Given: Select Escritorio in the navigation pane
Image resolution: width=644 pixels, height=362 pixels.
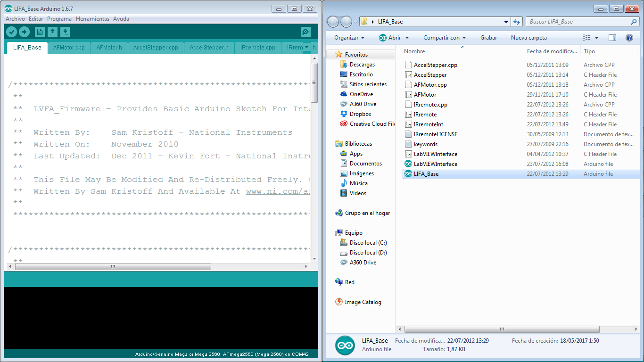Looking at the screenshot, I should 361,74.
